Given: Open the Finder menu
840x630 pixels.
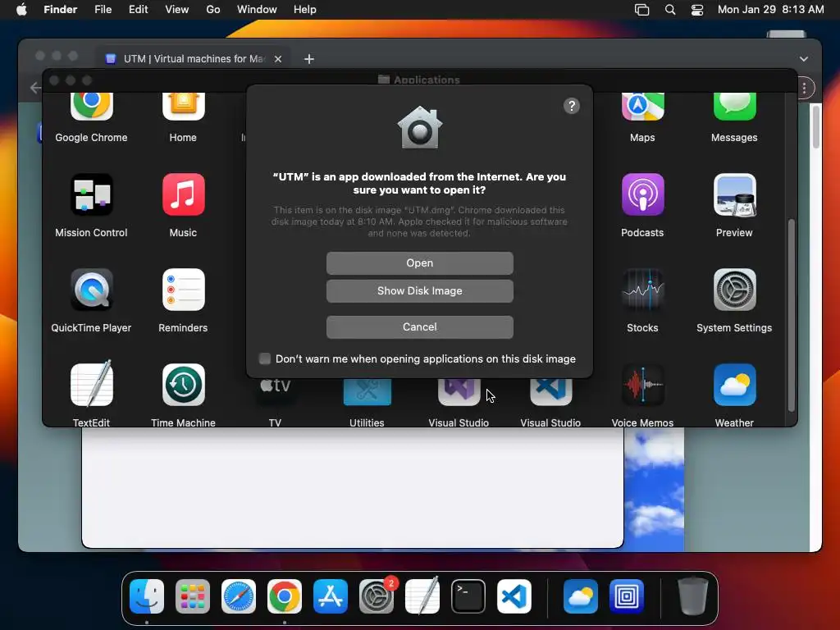Looking at the screenshot, I should [x=60, y=10].
